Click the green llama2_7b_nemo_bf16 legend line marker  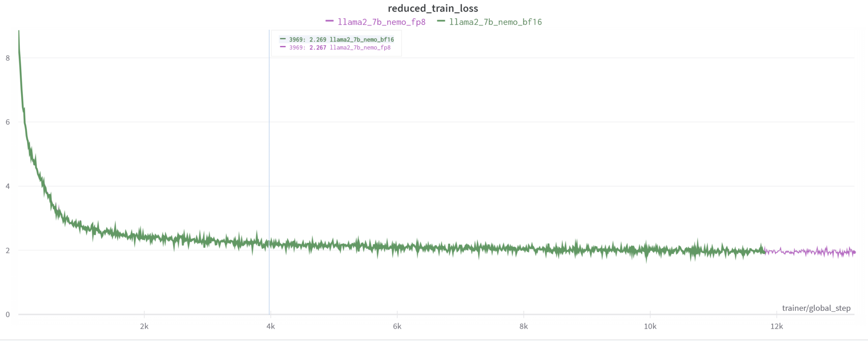pyautogui.click(x=441, y=21)
